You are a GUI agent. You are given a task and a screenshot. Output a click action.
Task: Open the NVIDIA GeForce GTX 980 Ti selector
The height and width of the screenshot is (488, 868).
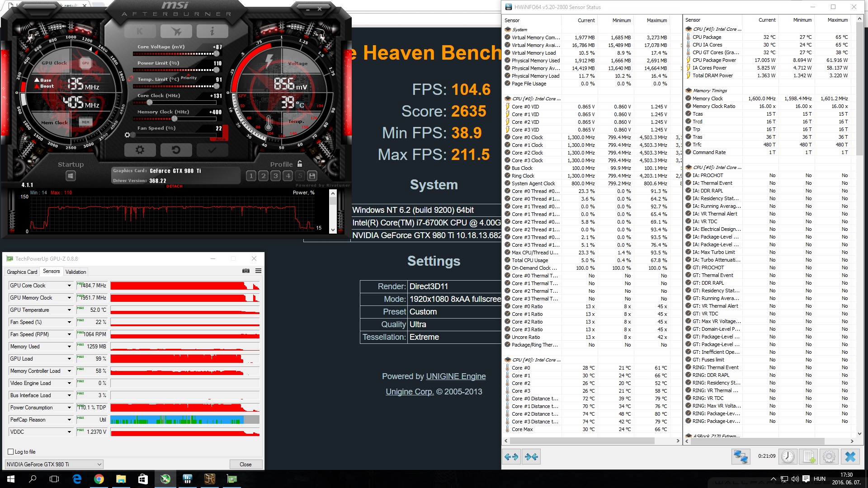click(54, 464)
